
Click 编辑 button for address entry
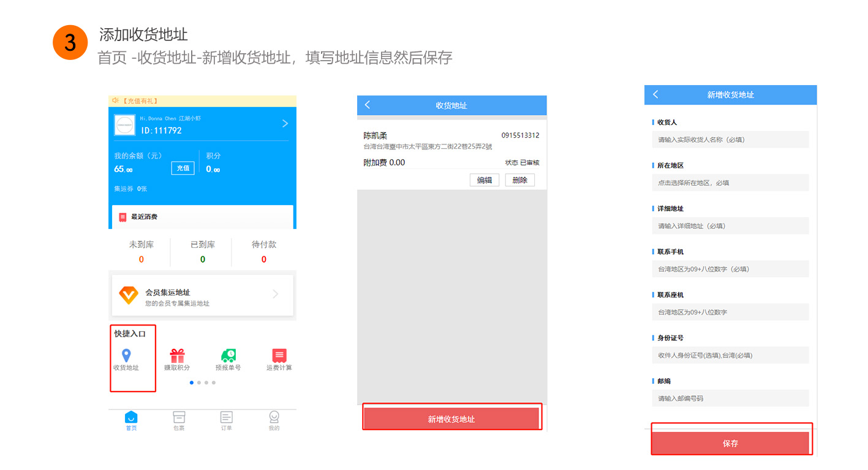point(484,180)
